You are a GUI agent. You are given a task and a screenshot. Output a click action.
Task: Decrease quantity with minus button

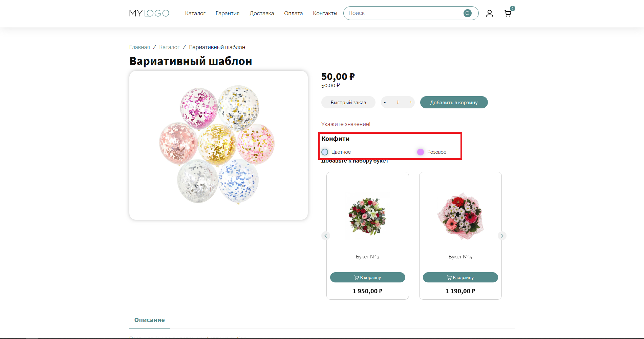click(x=385, y=102)
